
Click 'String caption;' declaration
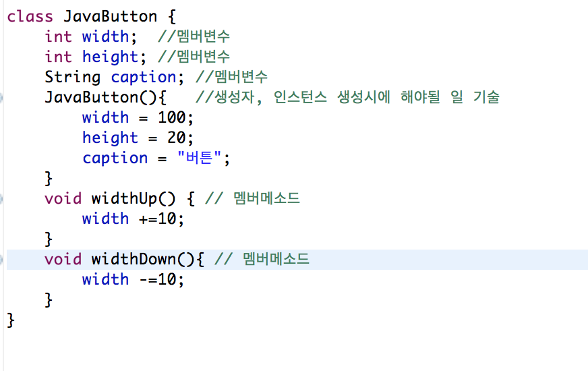(115, 78)
